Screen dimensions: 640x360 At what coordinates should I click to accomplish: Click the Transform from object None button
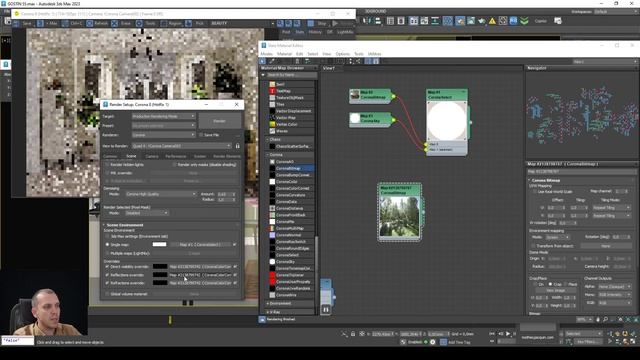(606, 246)
